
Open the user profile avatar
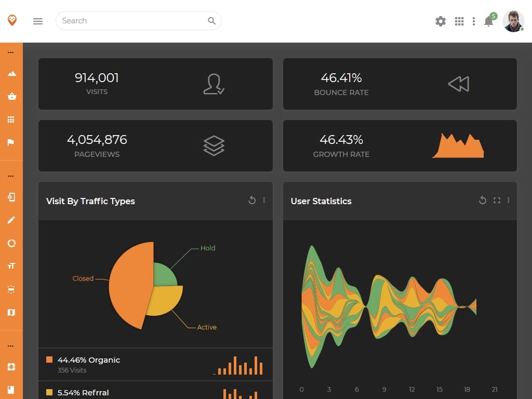(513, 21)
